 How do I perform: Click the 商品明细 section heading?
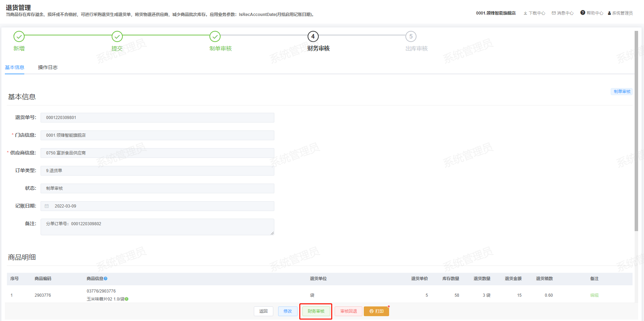22,257
